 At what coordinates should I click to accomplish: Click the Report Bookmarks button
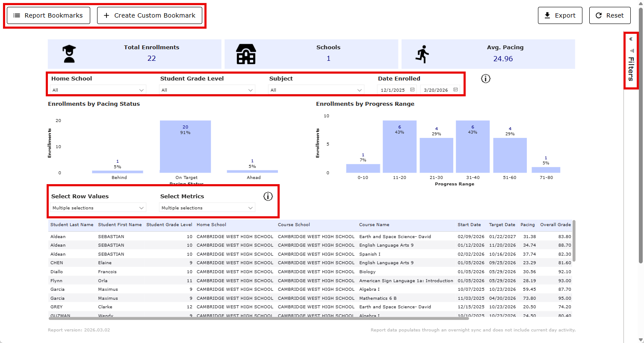coord(48,15)
